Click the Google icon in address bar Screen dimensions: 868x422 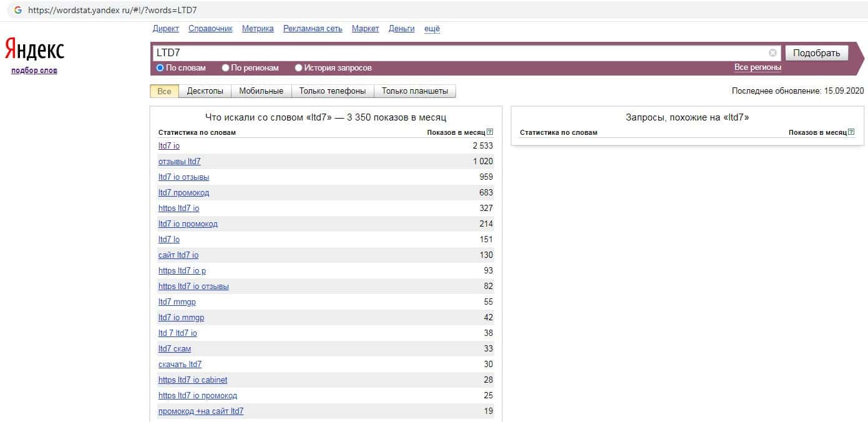pos(17,11)
